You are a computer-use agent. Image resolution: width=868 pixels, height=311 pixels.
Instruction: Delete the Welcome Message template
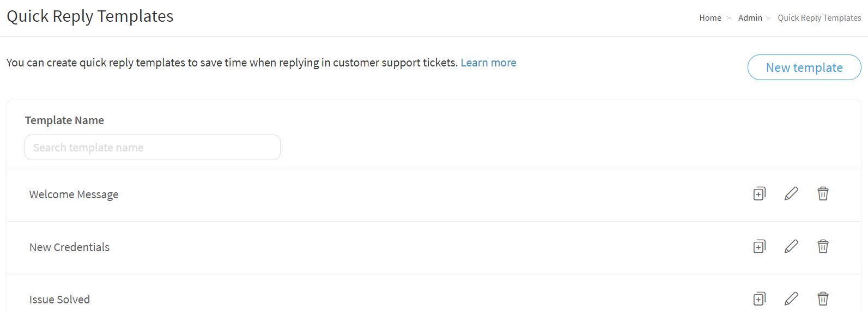(823, 193)
